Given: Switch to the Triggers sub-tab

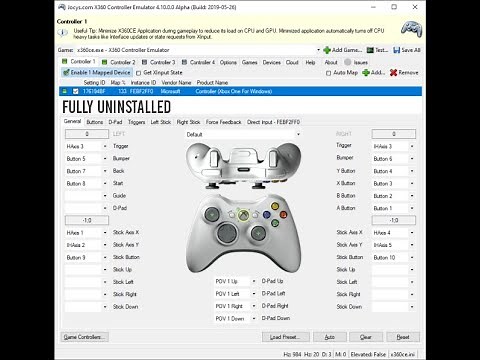Looking at the screenshot, I should tap(137, 122).
